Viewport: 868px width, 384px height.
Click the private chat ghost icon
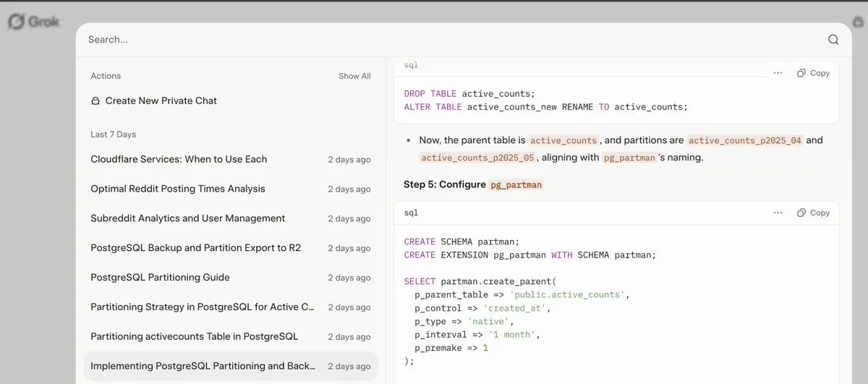click(x=95, y=101)
